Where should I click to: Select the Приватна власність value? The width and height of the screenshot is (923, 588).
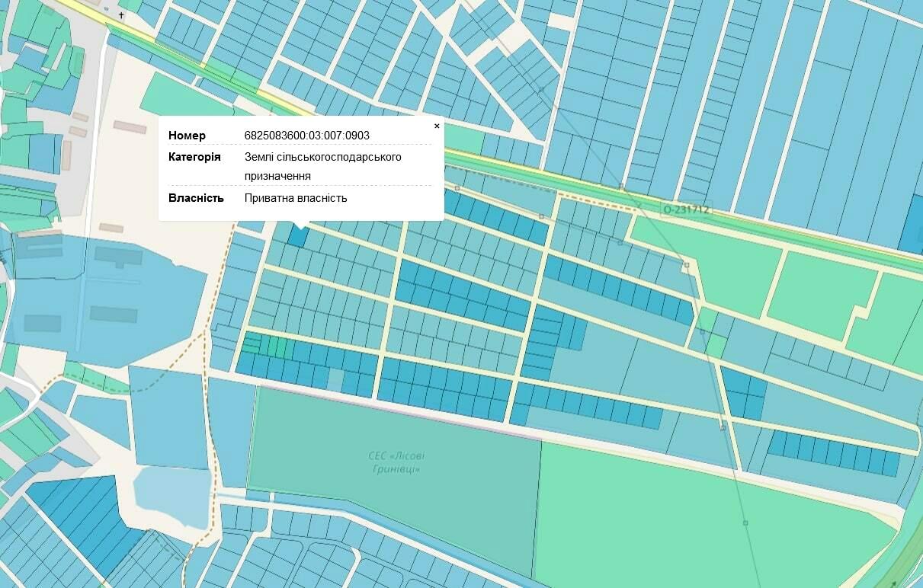(296, 198)
